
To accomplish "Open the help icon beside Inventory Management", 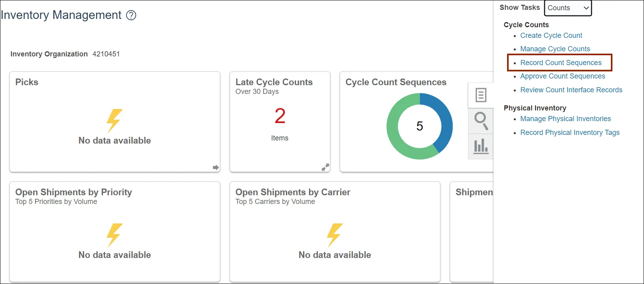I will (131, 15).
